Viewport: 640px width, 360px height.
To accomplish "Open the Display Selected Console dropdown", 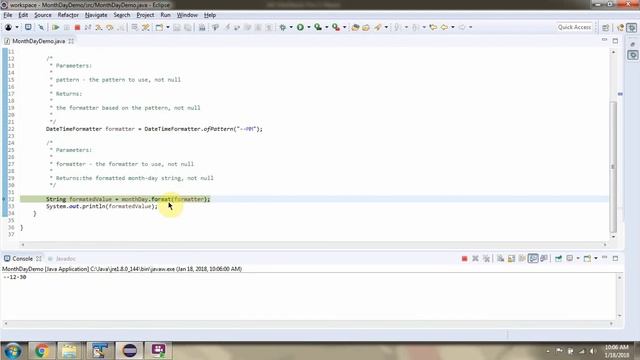I will click(578, 258).
